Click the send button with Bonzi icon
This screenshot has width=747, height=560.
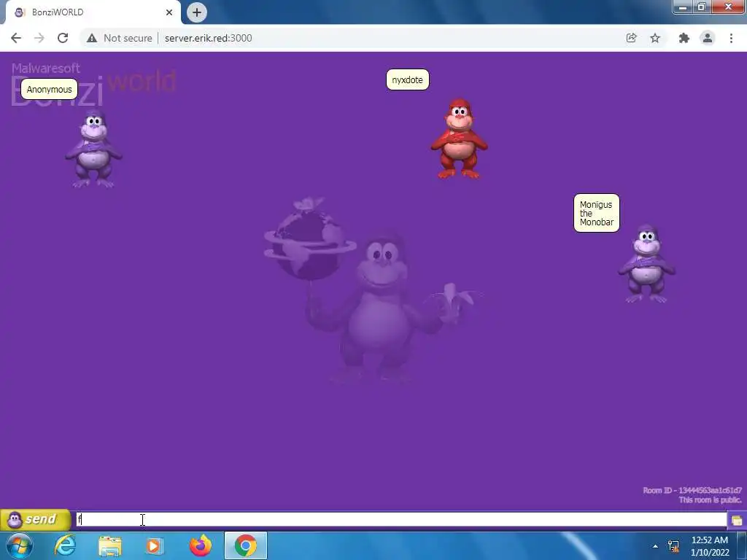pos(35,519)
